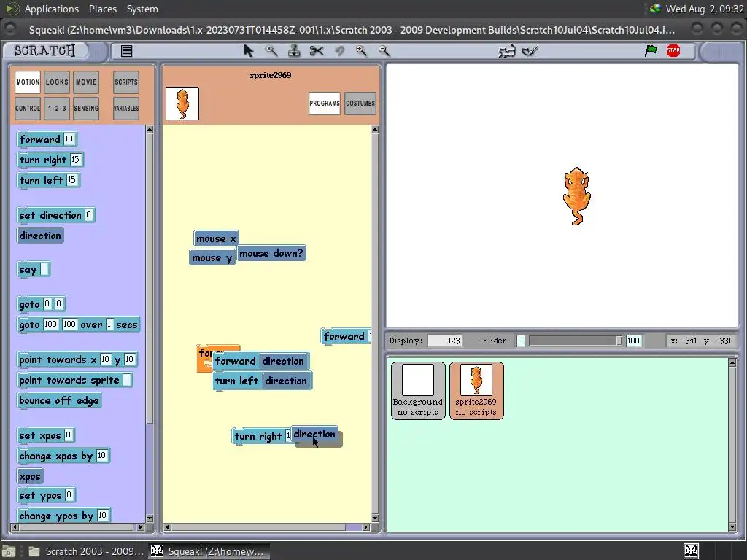Viewport: 747px width, 560px height.
Task: Switch to the CONTROL blocks category
Action: pyautogui.click(x=28, y=109)
